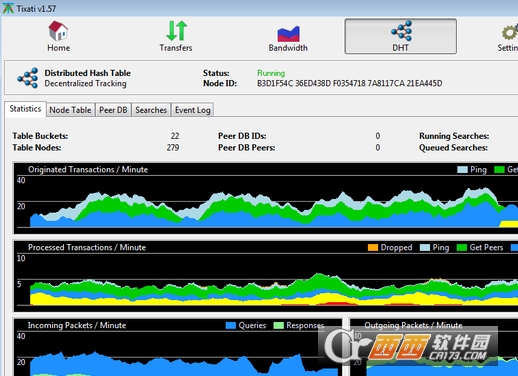Click the Queries legend label
This screenshot has width=518, height=376.
point(252,325)
